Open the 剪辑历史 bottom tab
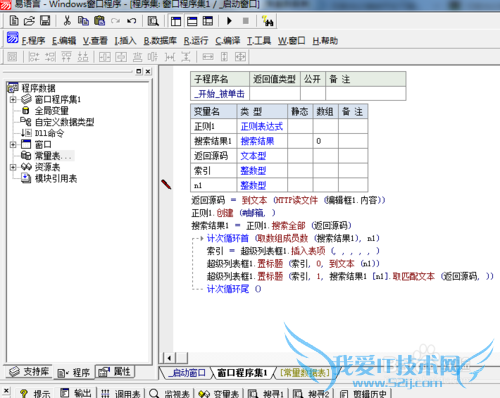500x398 pixels. (x=363, y=394)
